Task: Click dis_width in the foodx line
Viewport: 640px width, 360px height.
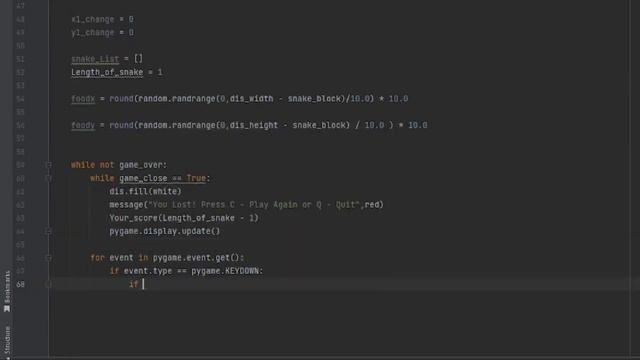Action: (251, 99)
